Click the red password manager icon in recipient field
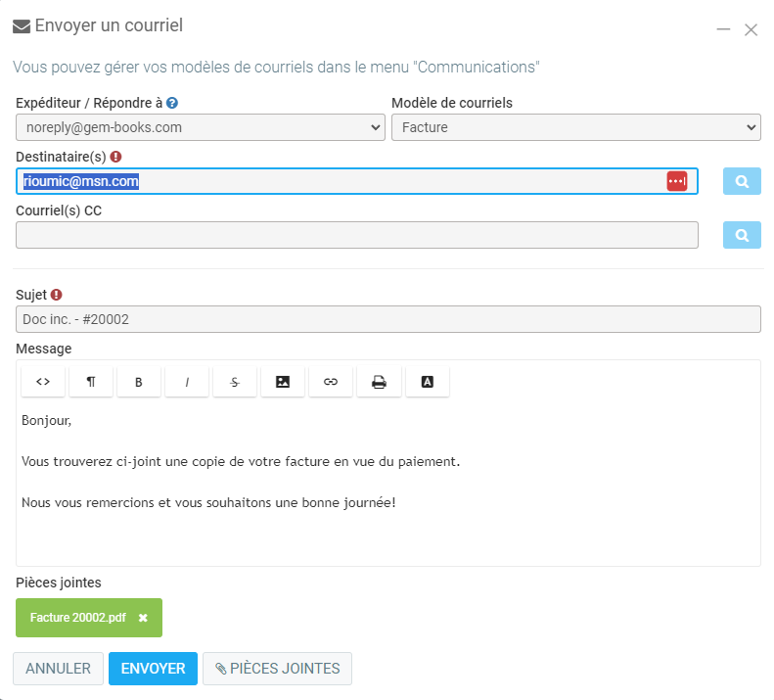This screenshot has width=774, height=700. coord(677,181)
